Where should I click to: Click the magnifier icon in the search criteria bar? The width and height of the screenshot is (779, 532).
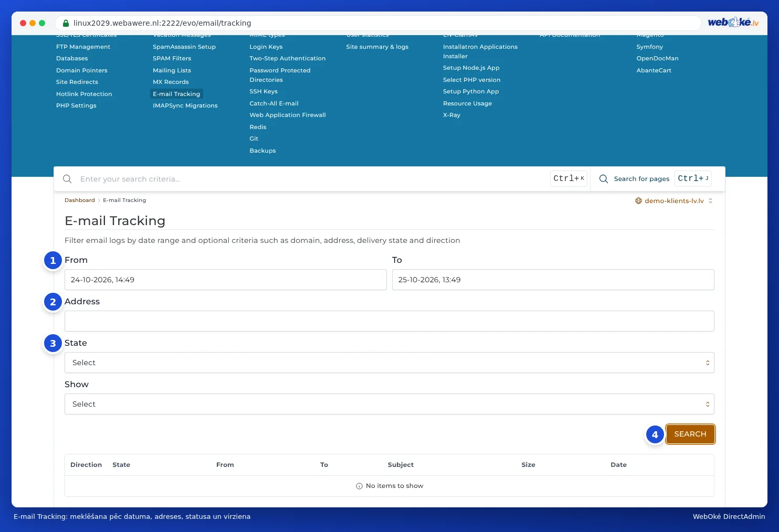coord(67,179)
